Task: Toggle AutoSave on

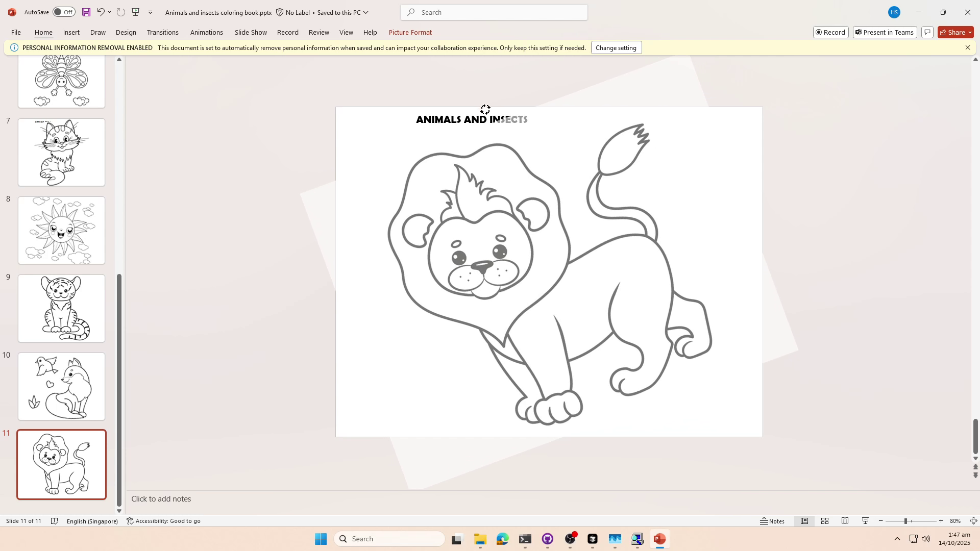Action: [63, 12]
